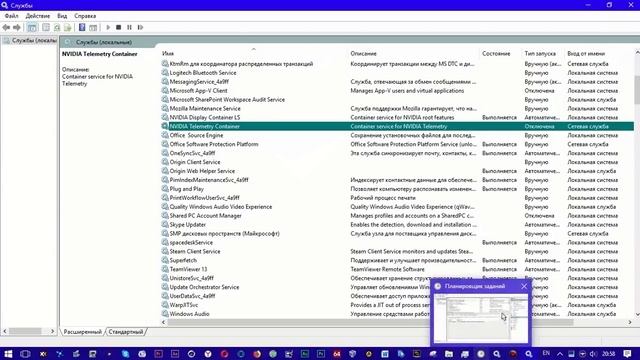Screen dimensions: 640x360
Task: Open the Windows Start button
Action: (x=8, y=353)
